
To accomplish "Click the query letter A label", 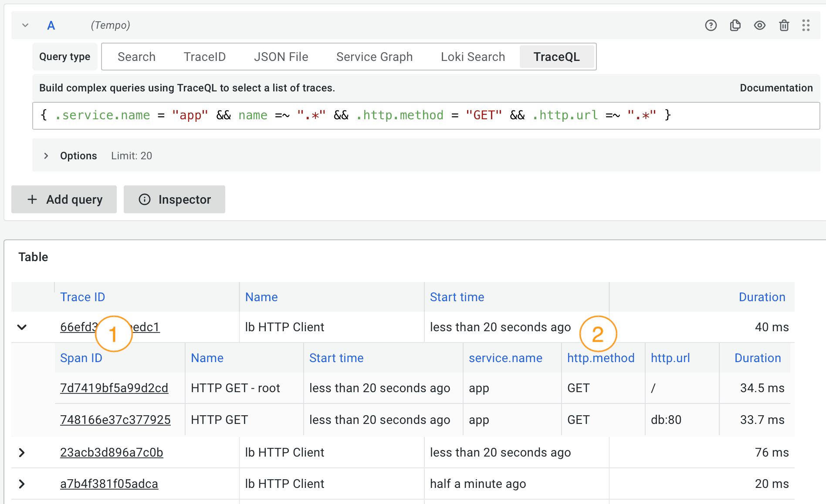I will (x=51, y=25).
